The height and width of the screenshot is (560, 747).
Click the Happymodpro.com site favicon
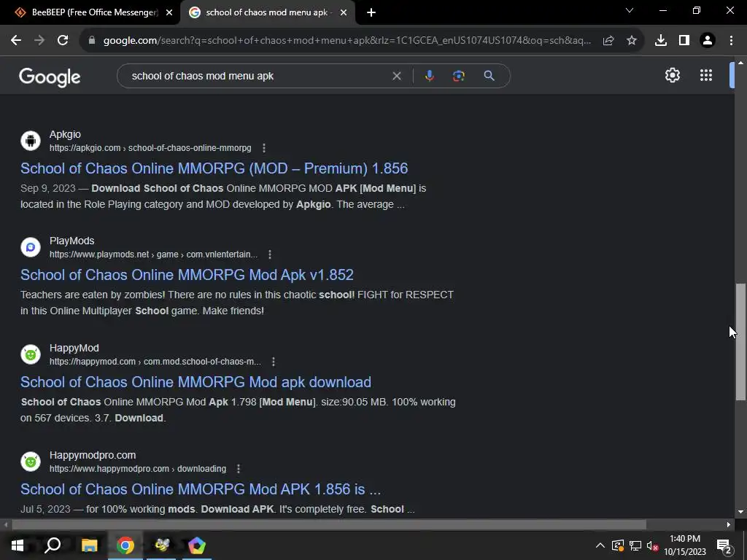pyautogui.click(x=31, y=462)
